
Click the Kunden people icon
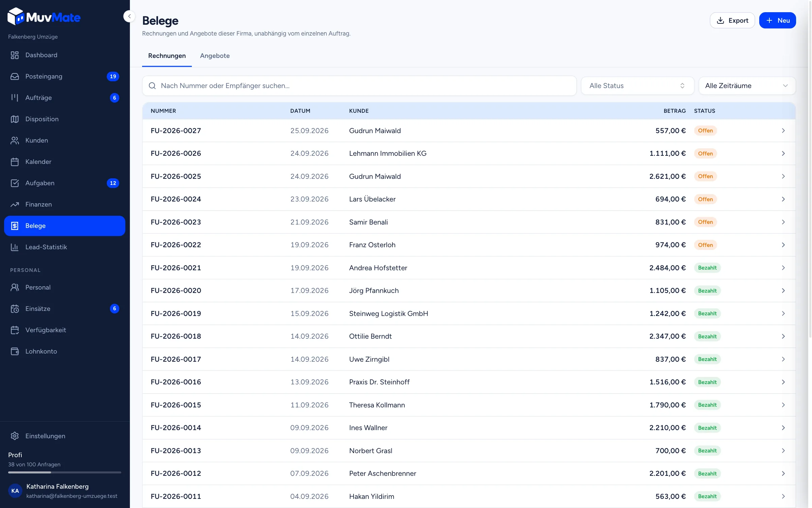tap(15, 141)
